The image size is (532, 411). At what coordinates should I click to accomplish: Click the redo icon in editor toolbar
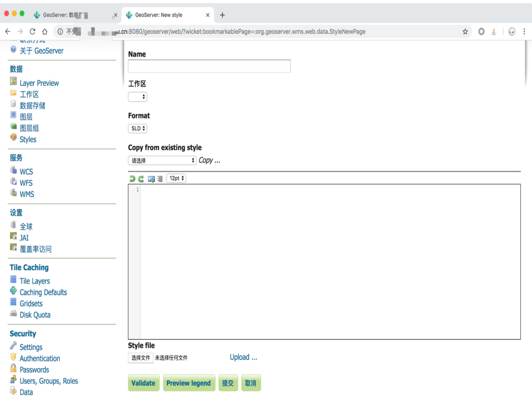click(141, 179)
